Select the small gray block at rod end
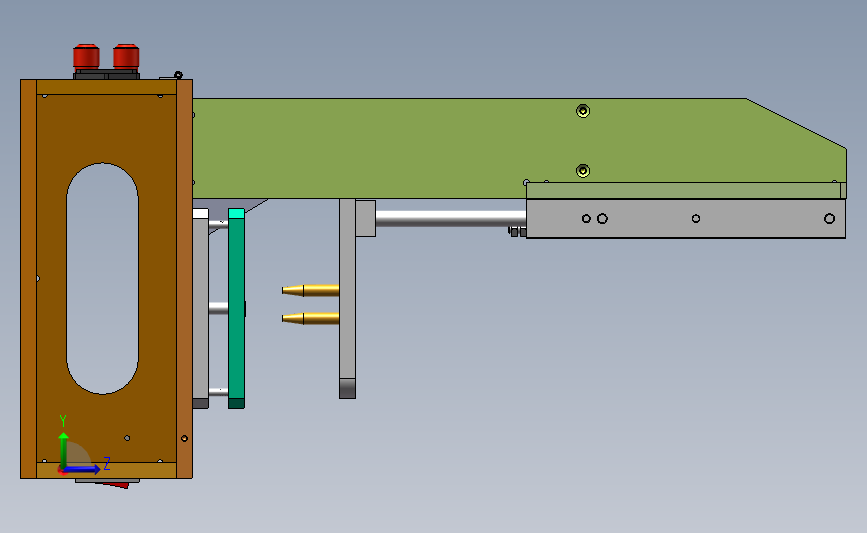This screenshot has width=867, height=533. 365,218
